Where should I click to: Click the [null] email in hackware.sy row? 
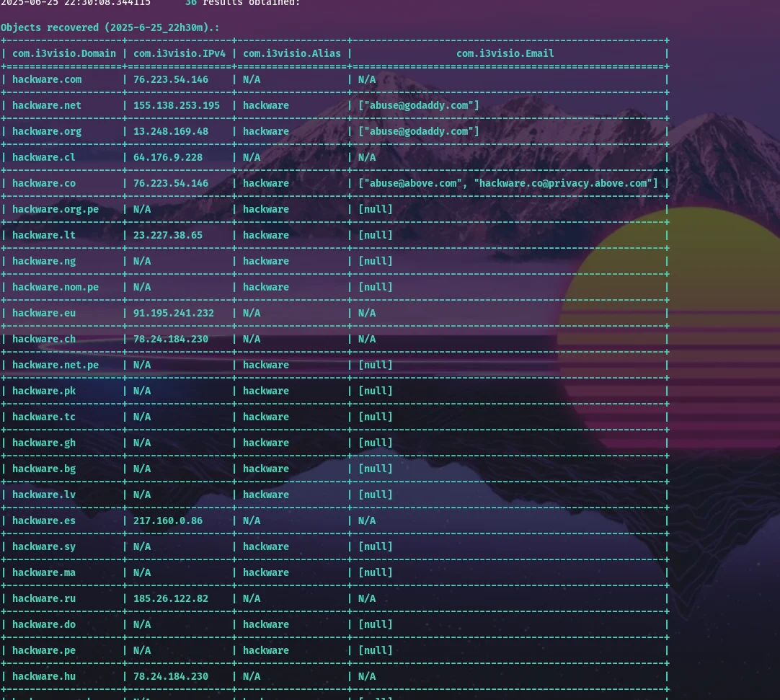pos(375,546)
